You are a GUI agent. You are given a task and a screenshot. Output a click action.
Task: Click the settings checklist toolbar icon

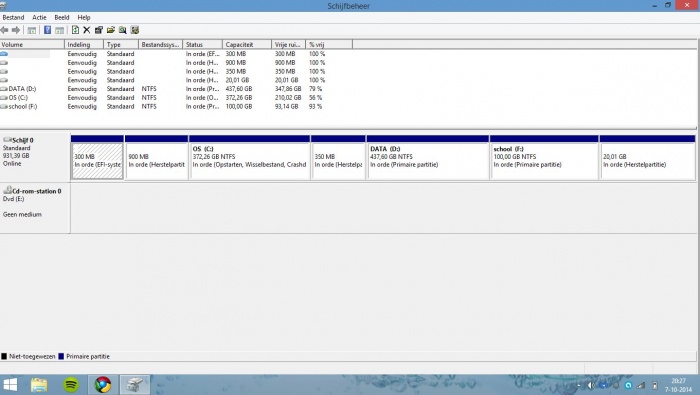(x=135, y=30)
